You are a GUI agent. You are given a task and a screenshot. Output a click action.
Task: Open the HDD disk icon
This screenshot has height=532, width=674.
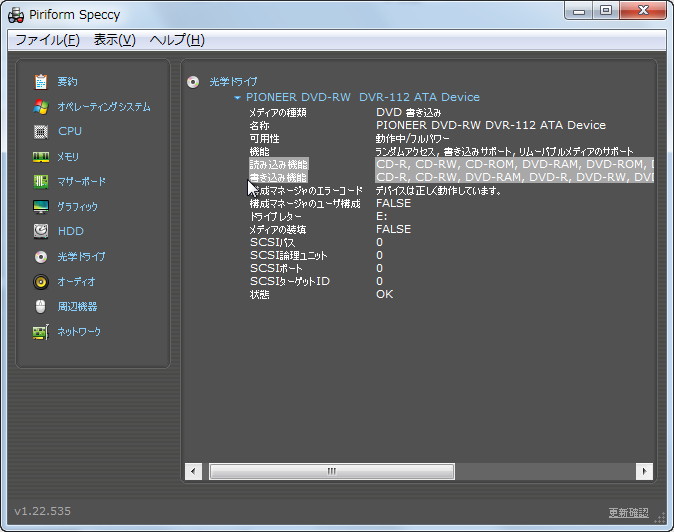tap(41, 231)
